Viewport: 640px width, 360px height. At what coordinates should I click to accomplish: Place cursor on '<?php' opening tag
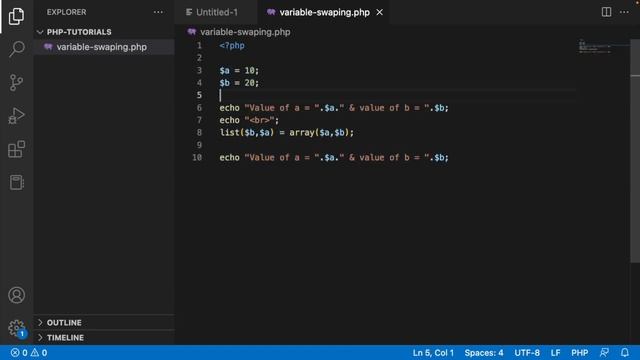[x=232, y=46]
